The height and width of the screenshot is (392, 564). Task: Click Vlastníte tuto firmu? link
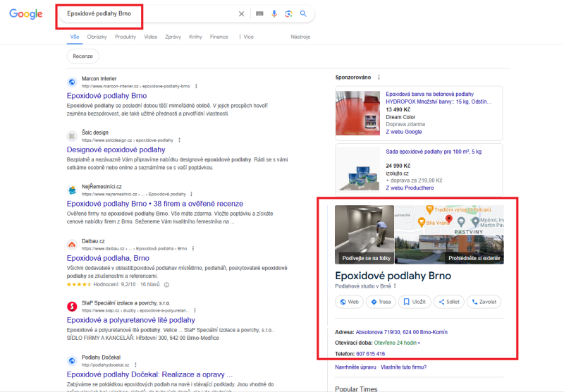point(403,367)
